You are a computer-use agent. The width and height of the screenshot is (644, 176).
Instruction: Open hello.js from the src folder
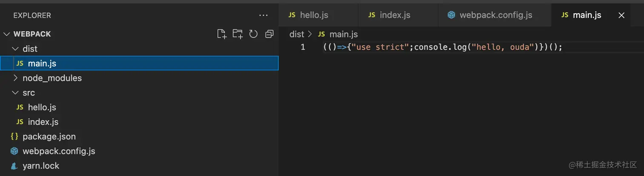[x=42, y=108]
